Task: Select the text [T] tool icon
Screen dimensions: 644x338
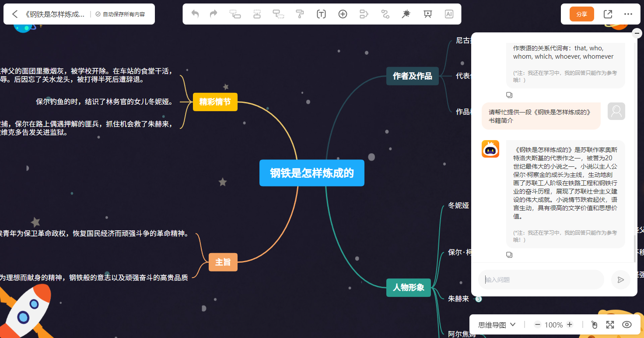Action: [321, 14]
